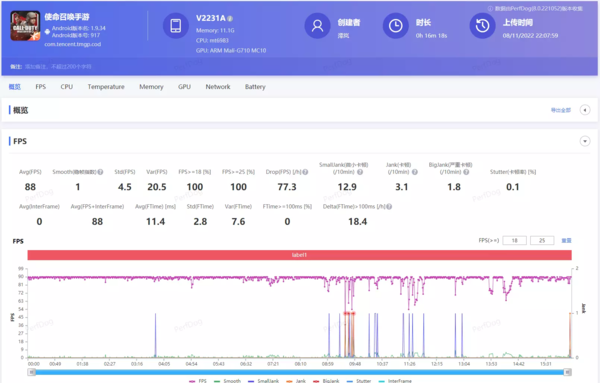
Task: Click the red label1 bar above chart
Action: pos(300,255)
